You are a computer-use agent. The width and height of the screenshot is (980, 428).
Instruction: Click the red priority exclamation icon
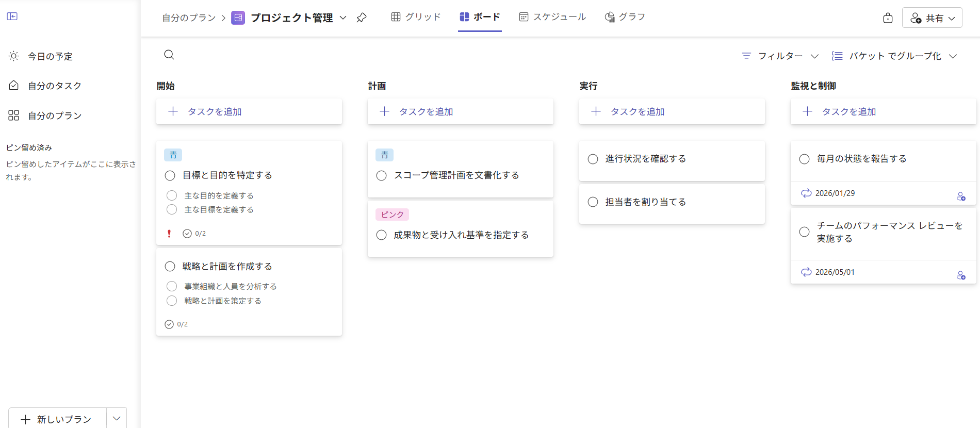(169, 234)
